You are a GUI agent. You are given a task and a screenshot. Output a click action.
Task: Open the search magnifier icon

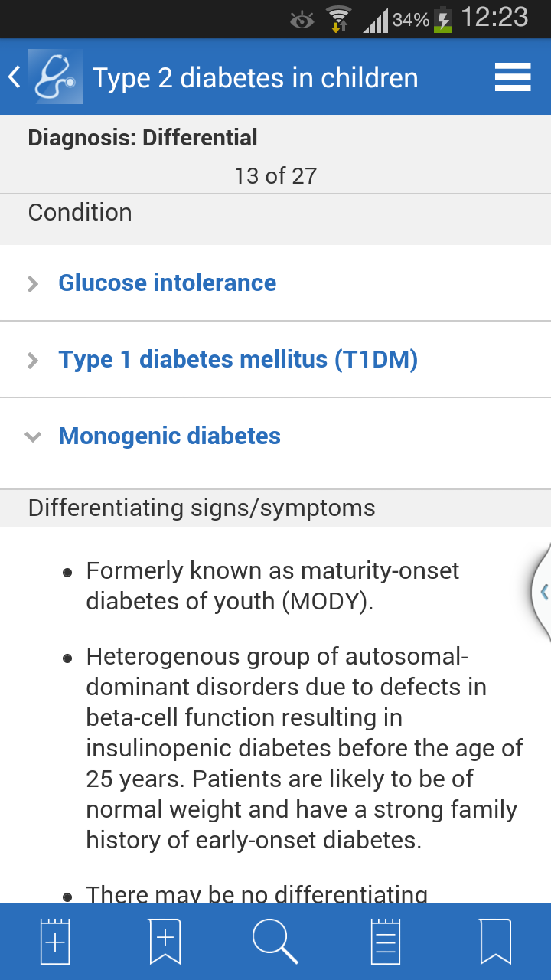pos(275,941)
